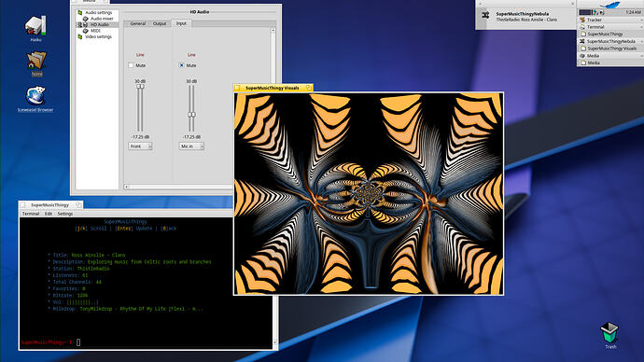Open the Terminal menu in SuperMusicThingy window
Viewport: 644px width, 362px height.
pyautogui.click(x=31, y=214)
